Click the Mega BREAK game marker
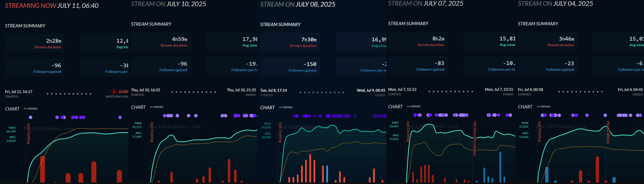 tap(608, 132)
